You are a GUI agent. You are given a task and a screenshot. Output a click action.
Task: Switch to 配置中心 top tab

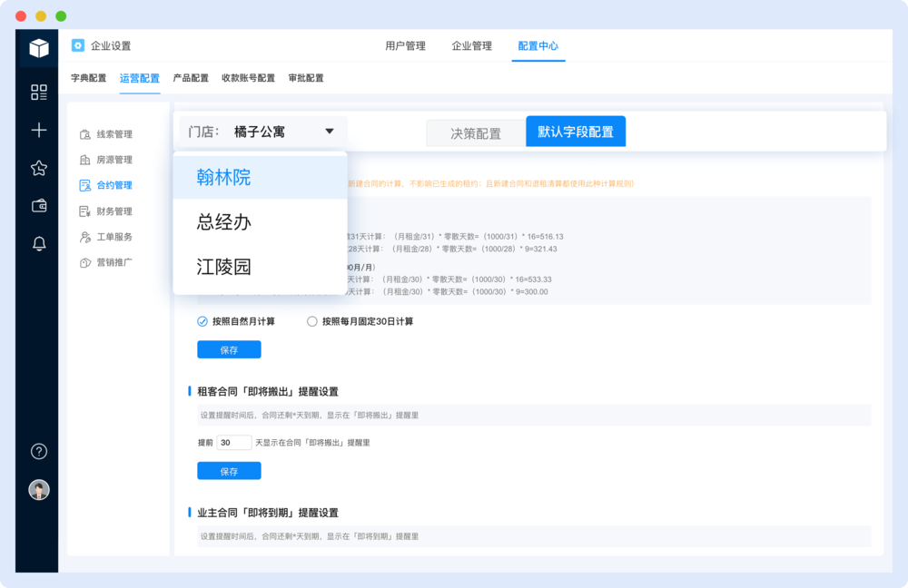point(538,45)
